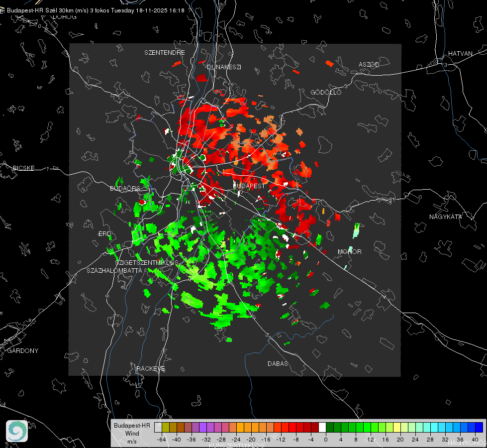Click the -24 legend scale value
This screenshot has width=487, height=448.
[x=236, y=440]
